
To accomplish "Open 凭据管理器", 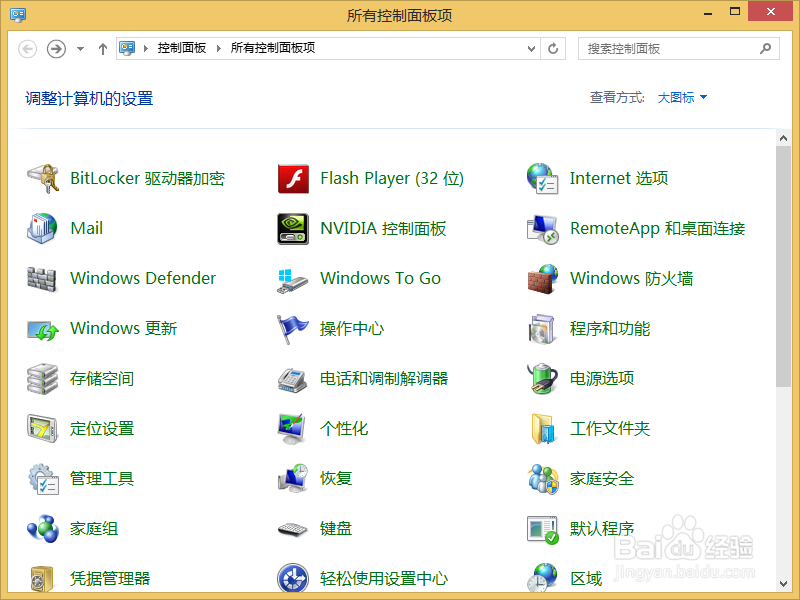I will point(113,578).
